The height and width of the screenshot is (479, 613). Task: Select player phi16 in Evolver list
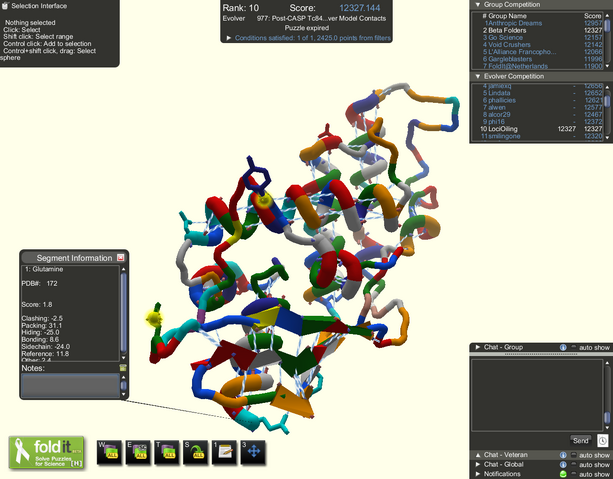[538, 122]
